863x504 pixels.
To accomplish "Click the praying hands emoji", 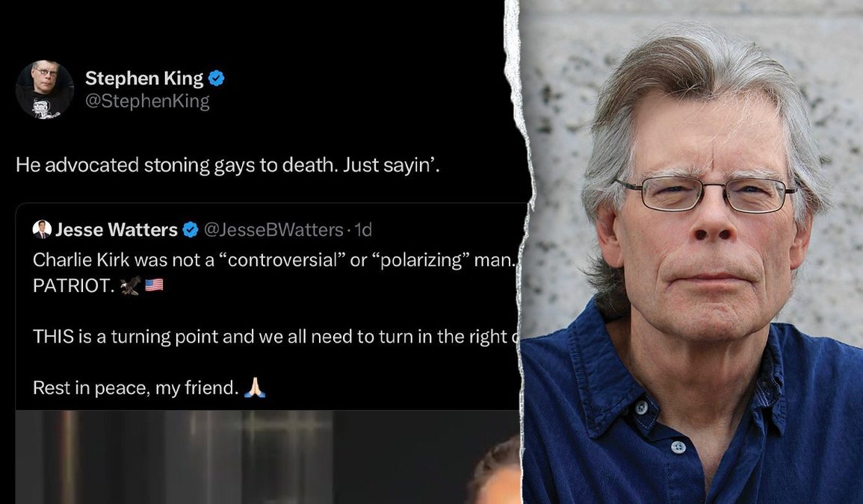I will point(255,388).
